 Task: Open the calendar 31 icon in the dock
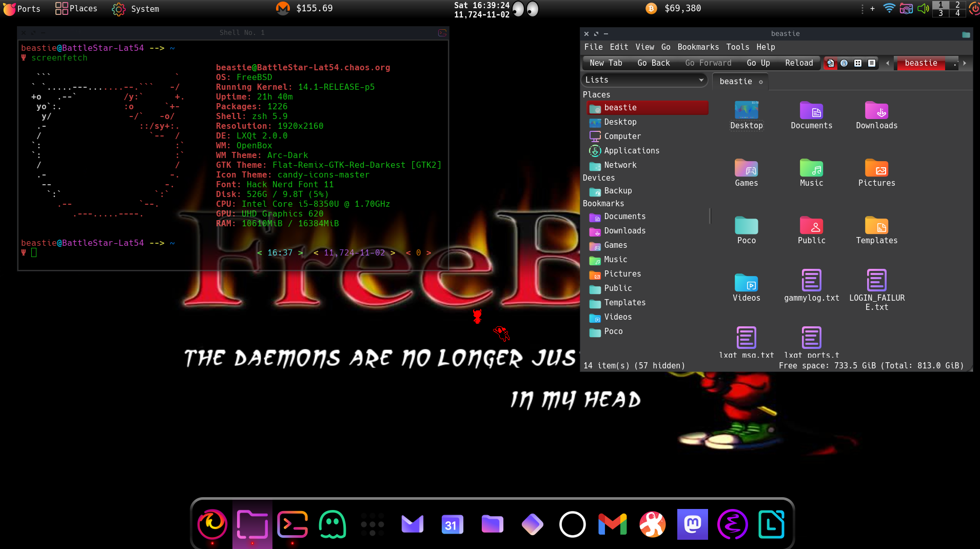[x=452, y=524]
